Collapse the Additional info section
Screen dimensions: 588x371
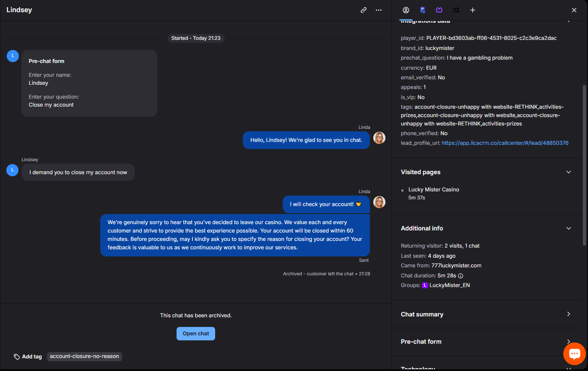[x=569, y=228]
